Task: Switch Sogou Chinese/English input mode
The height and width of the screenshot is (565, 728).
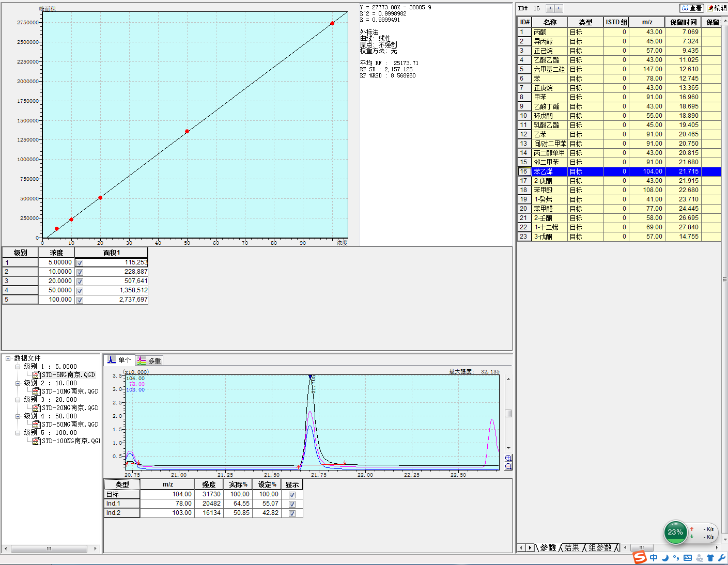Action: [x=654, y=558]
